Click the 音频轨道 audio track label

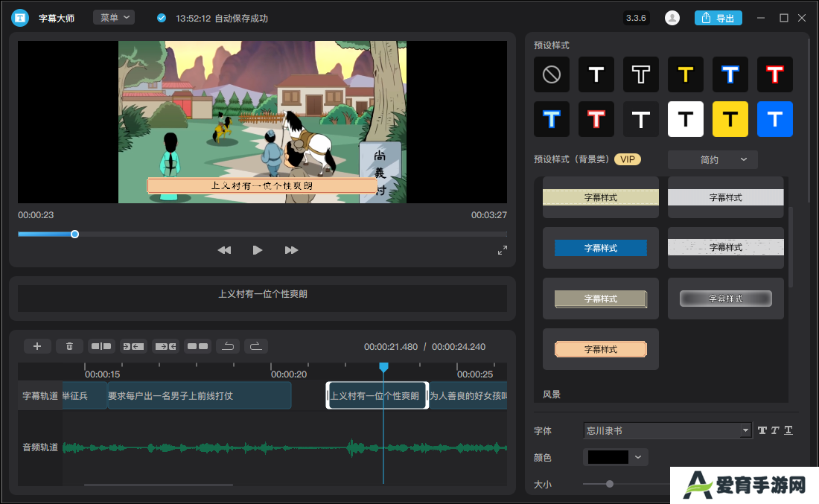pos(40,447)
